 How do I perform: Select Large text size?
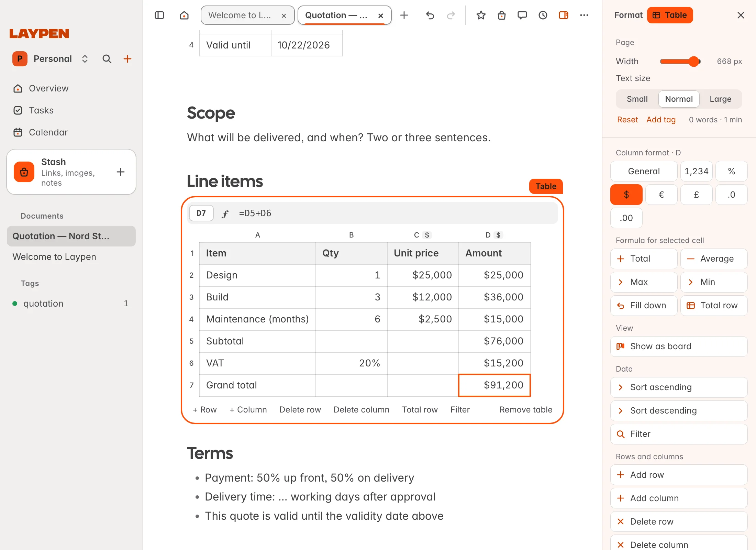[x=721, y=99]
